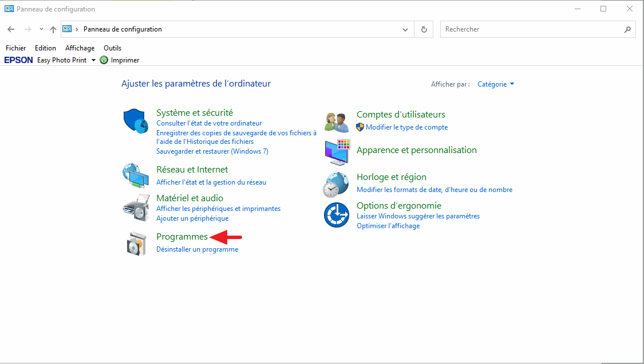Open the Catégorie view dropdown

(496, 84)
